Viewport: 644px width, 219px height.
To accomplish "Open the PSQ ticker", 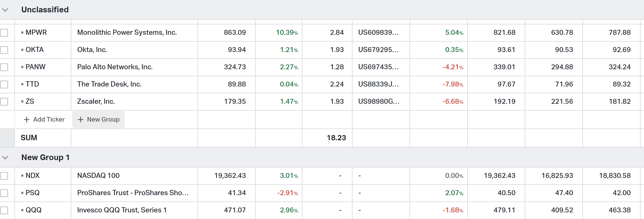I will click(33, 193).
